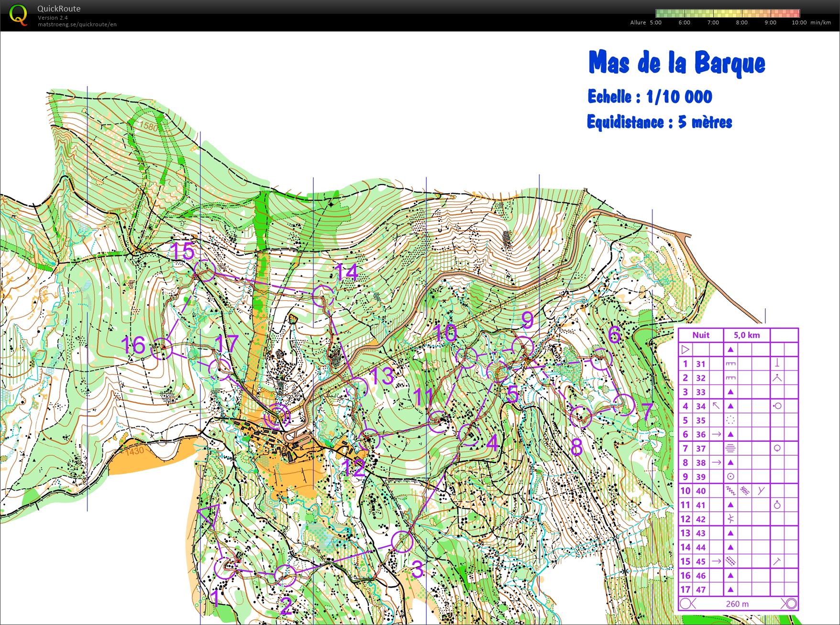Image resolution: width=840 pixels, height=625 pixels.
Task: Click the control symbol in table row 9
Action: [730, 477]
